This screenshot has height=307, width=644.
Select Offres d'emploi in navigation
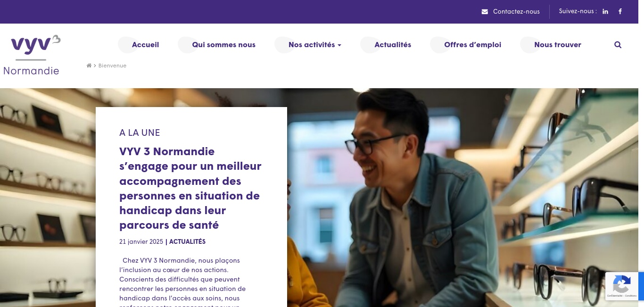point(472,45)
